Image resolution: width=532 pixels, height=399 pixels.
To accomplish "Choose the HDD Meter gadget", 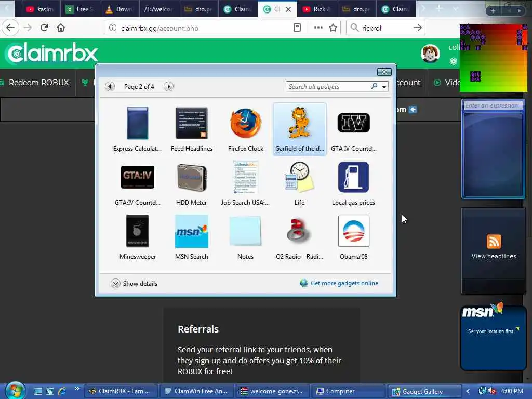I will [191, 183].
